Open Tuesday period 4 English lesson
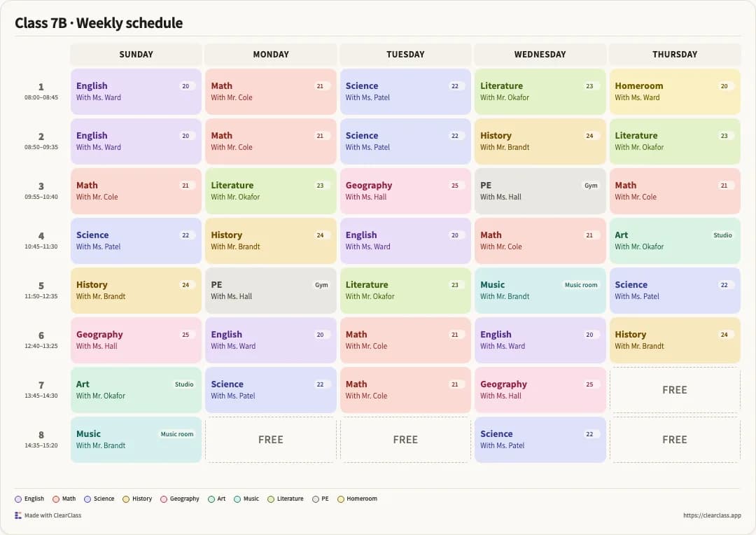 click(x=405, y=241)
